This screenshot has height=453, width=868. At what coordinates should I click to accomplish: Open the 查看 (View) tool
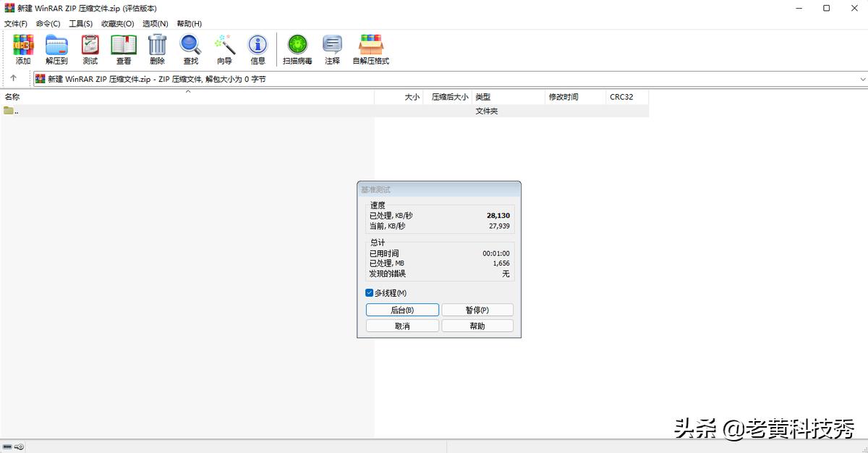pos(123,47)
